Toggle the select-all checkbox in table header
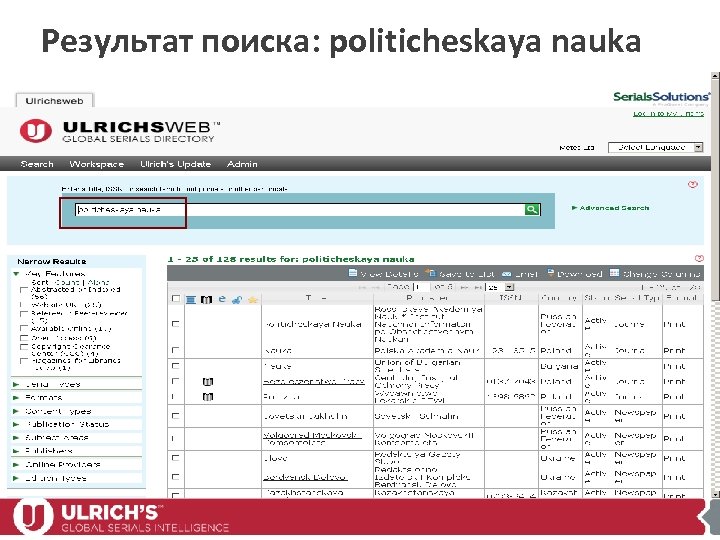Viewport: 720px width, 540px height. tap(175, 298)
